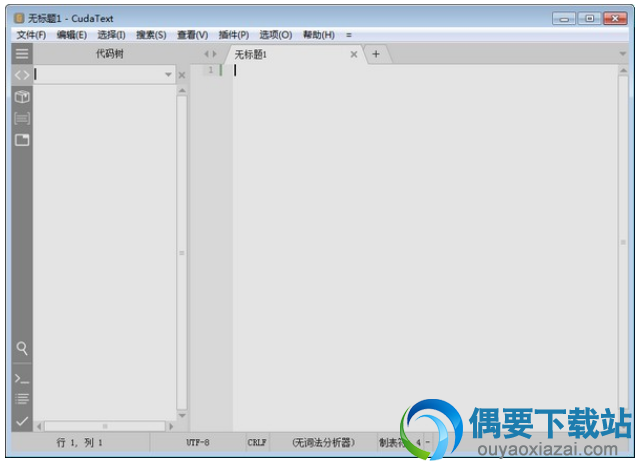Add a new tab with plus button

pyautogui.click(x=376, y=54)
